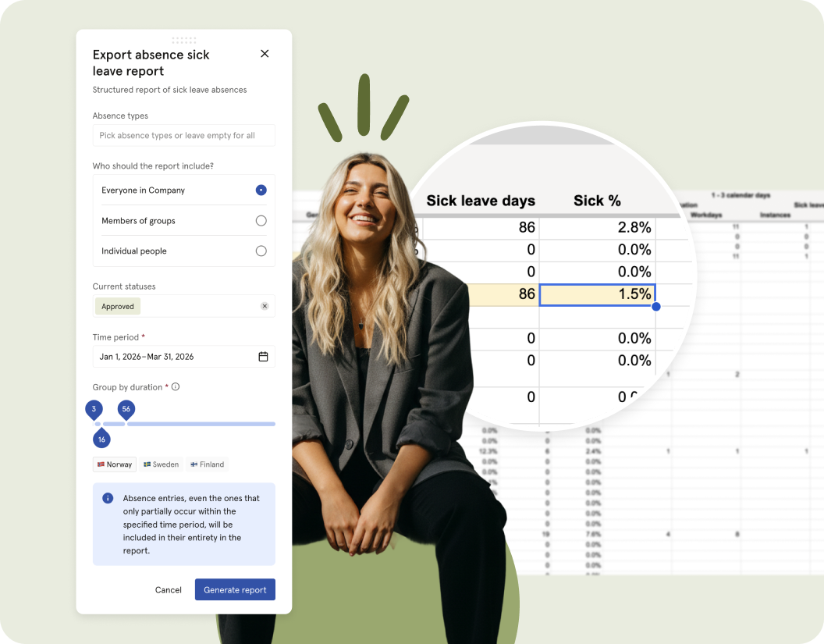
Task: Remove the Approved status tag via its X
Action: (x=264, y=306)
